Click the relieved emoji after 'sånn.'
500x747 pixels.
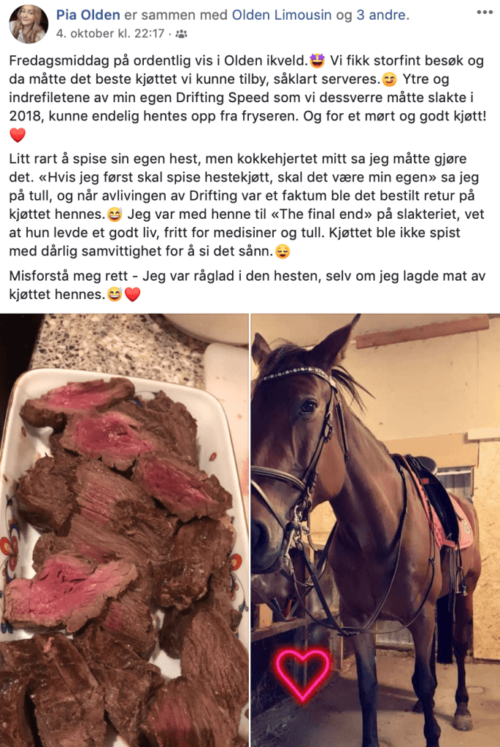(282, 252)
